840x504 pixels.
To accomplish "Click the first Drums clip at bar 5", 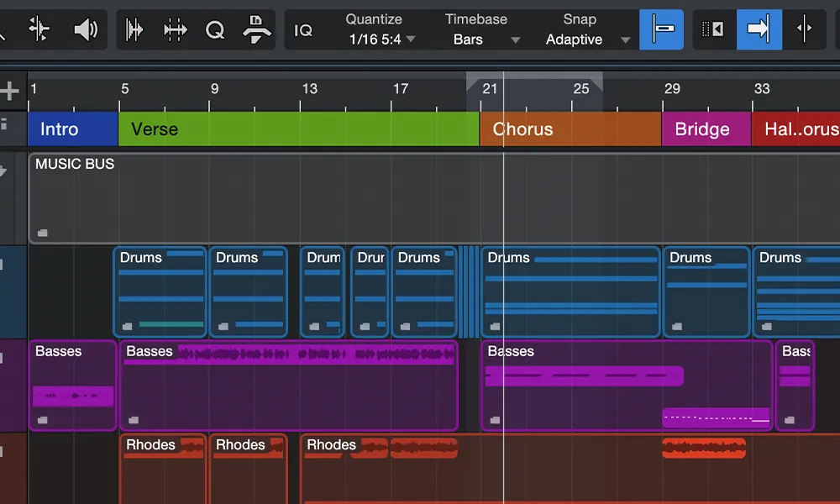I will (160, 292).
